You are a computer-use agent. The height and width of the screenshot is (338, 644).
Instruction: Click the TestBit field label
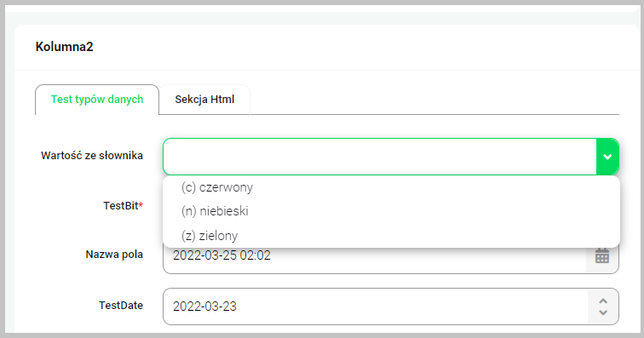121,206
